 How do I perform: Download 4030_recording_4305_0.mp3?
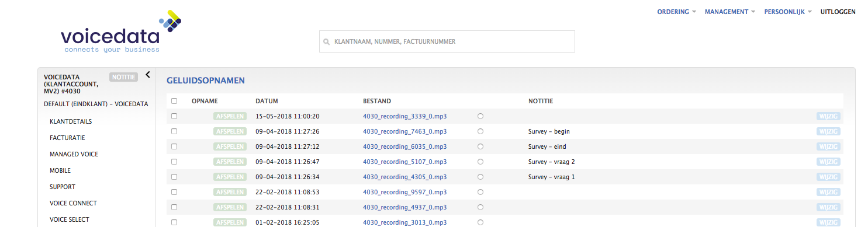click(404, 177)
